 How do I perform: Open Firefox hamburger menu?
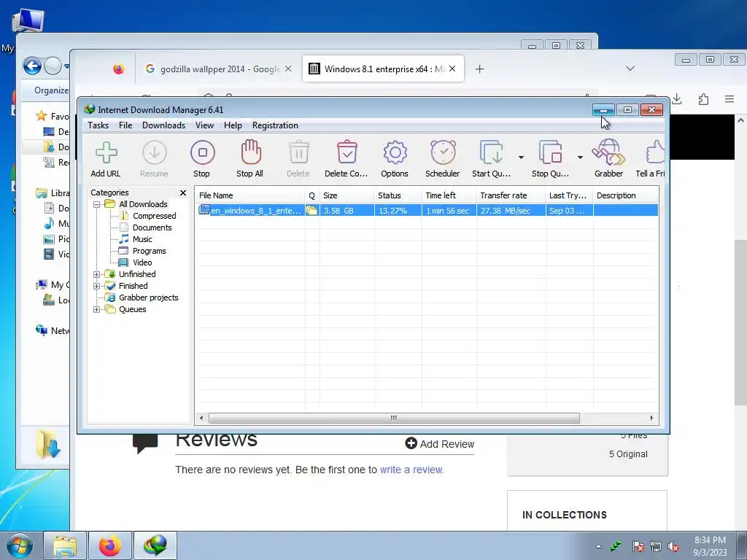729,99
